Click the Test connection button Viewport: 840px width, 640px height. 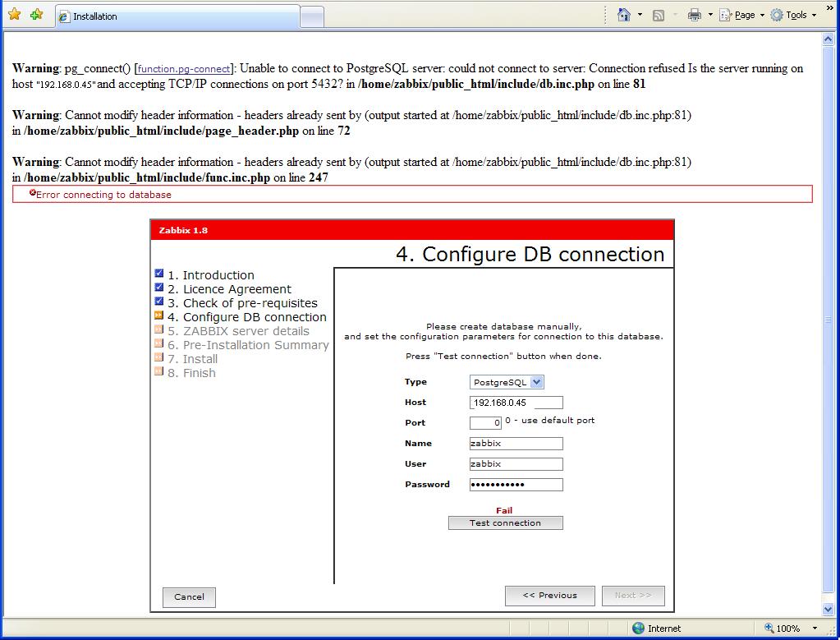[x=506, y=523]
